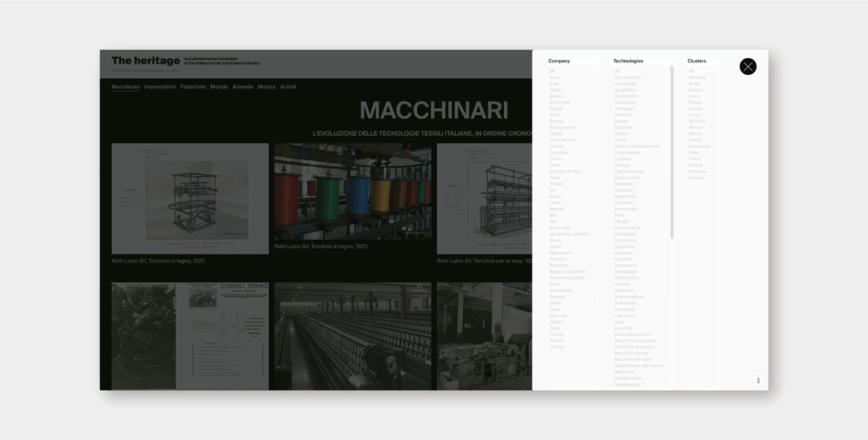Select Torino cluster filter
The width and height of the screenshot is (868, 440).
point(694,159)
